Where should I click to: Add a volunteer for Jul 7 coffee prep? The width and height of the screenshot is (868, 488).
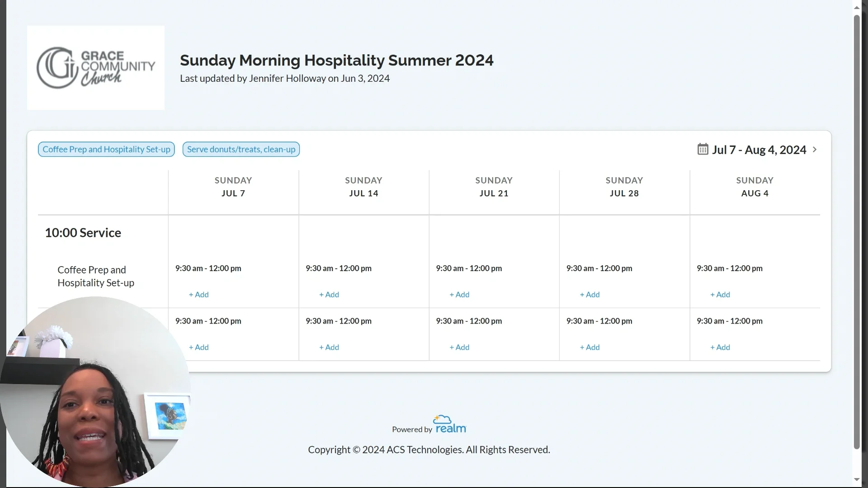(198, 294)
